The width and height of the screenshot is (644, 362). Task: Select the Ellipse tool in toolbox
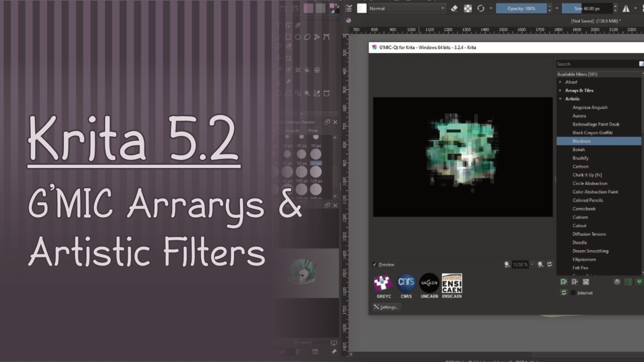coord(298,37)
